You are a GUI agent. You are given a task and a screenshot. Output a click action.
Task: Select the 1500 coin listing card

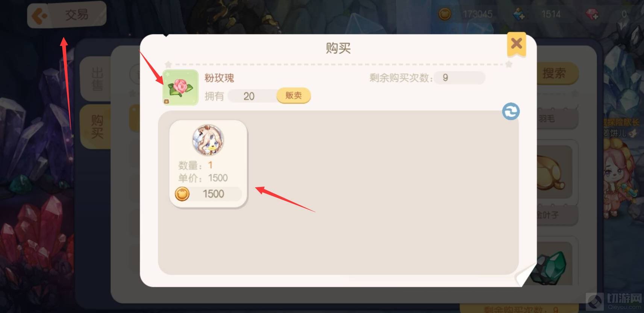coord(209,164)
